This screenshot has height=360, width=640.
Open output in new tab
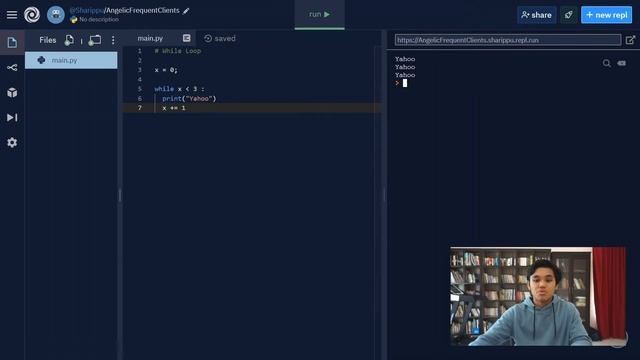630,40
